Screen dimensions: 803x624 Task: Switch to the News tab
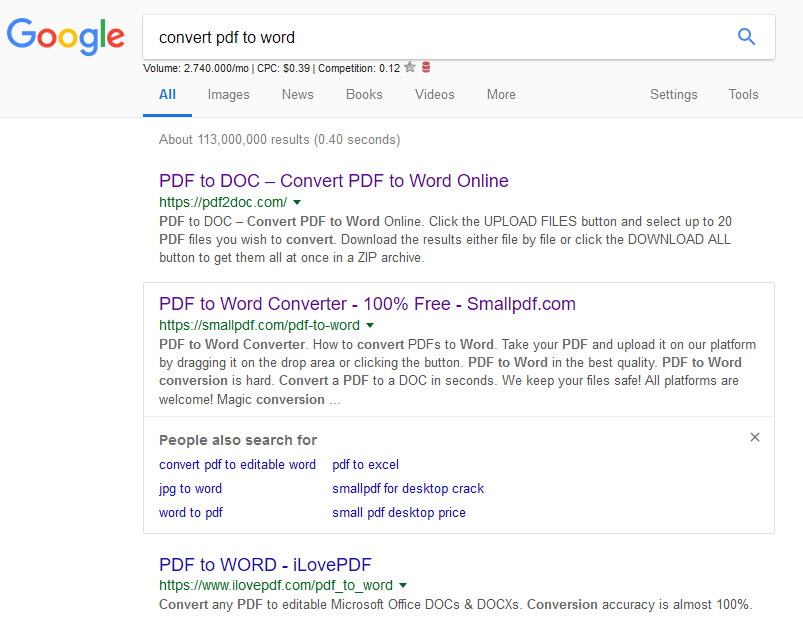[297, 94]
